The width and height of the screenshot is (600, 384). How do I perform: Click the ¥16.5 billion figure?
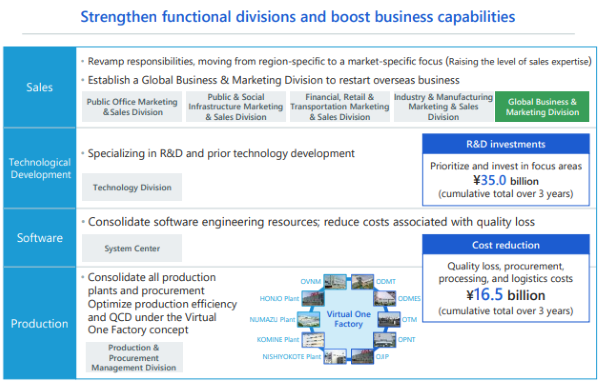point(505,295)
